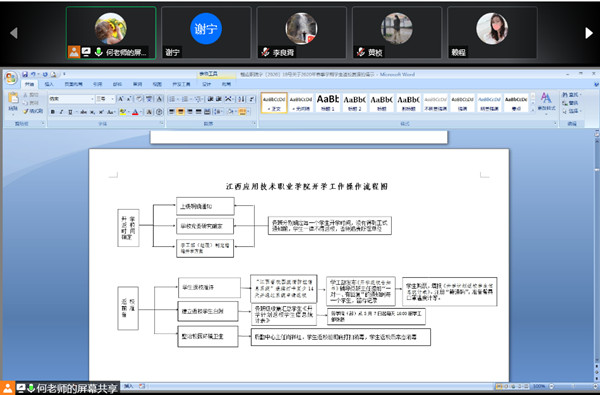Click the Paste clipboard icon
Image resolution: width=600 pixels, height=395 pixels.
point(13,98)
